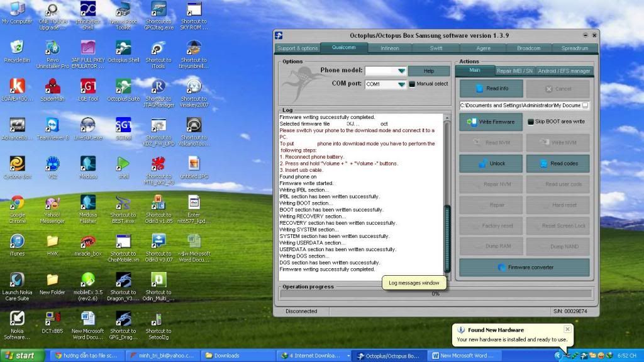
Task: Open mobileEx 3.5 desktop icon
Action: (x=88, y=286)
